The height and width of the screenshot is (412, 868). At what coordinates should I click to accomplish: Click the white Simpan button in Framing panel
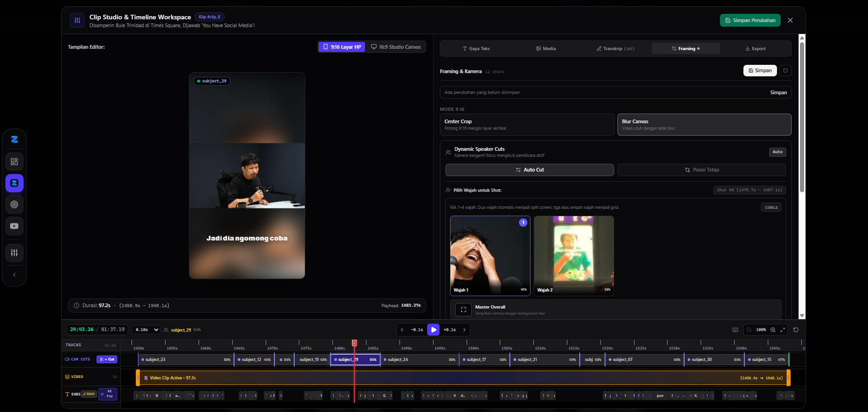tap(760, 70)
